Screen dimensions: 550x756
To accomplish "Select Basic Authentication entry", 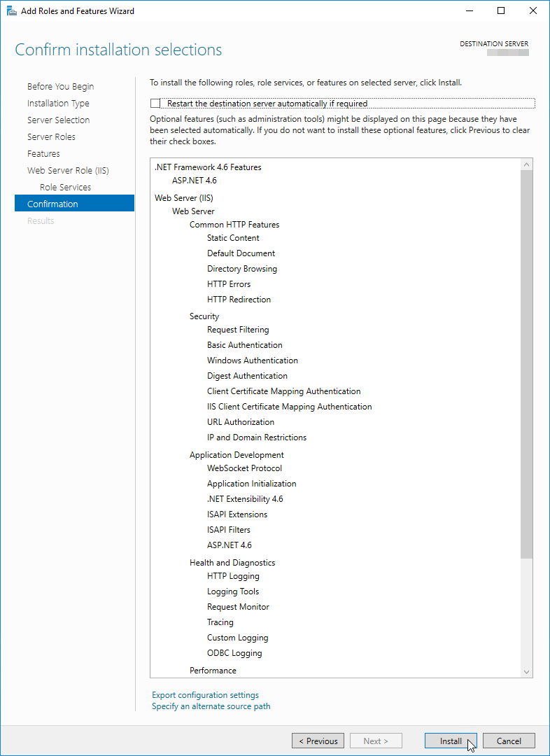I will [x=245, y=345].
